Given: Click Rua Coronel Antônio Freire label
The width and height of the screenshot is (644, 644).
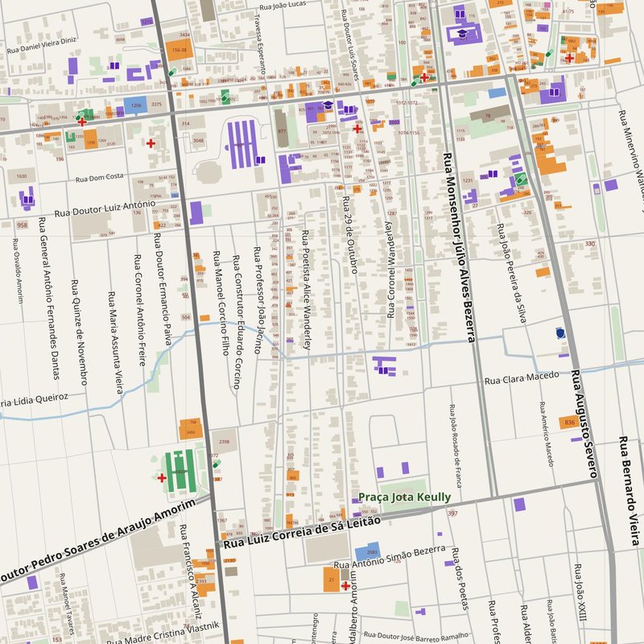Looking at the screenshot, I should click(x=140, y=310).
